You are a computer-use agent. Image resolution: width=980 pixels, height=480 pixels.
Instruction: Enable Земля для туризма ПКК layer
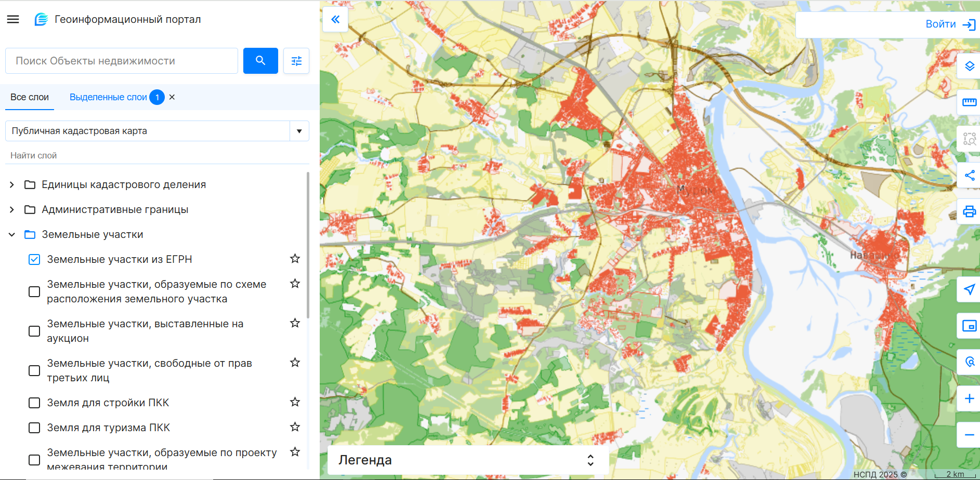[x=34, y=428]
